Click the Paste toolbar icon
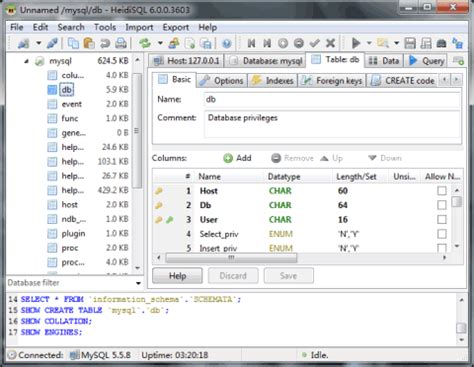Viewport: 474px width, 367px height. pos(89,43)
